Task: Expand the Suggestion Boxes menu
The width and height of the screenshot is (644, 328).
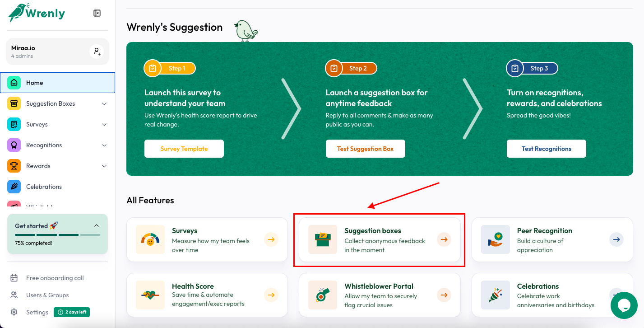Action: pos(104,103)
